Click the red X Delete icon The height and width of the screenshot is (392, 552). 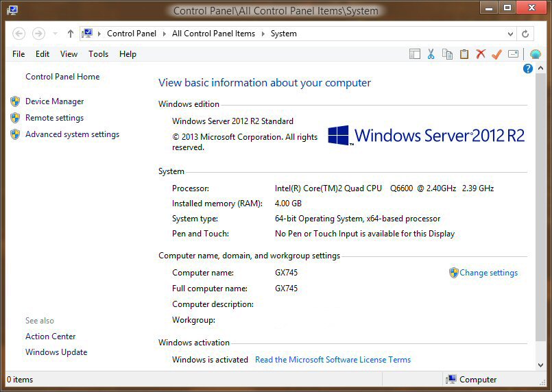click(481, 54)
